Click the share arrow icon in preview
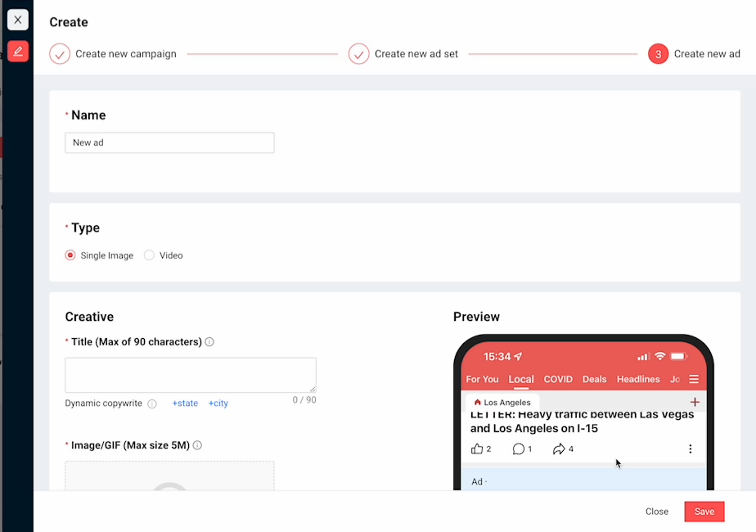Viewport: 756px width, 532px height. (559, 449)
